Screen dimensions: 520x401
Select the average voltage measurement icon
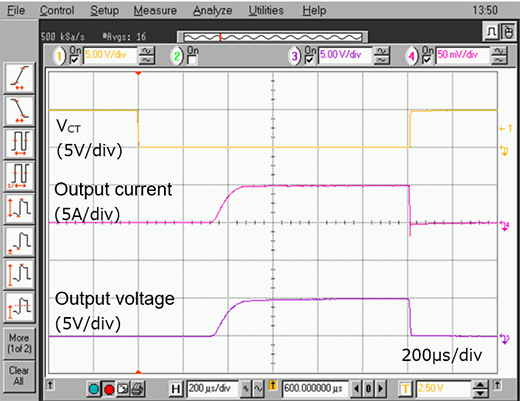pyautogui.click(x=19, y=306)
